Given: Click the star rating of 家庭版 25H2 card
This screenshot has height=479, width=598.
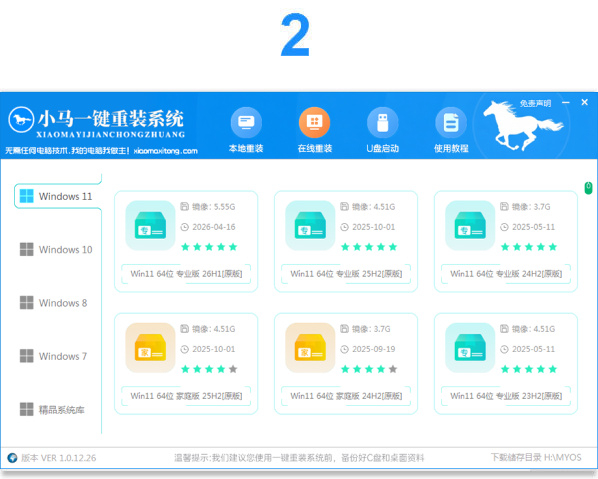Looking at the screenshot, I should [209, 369].
